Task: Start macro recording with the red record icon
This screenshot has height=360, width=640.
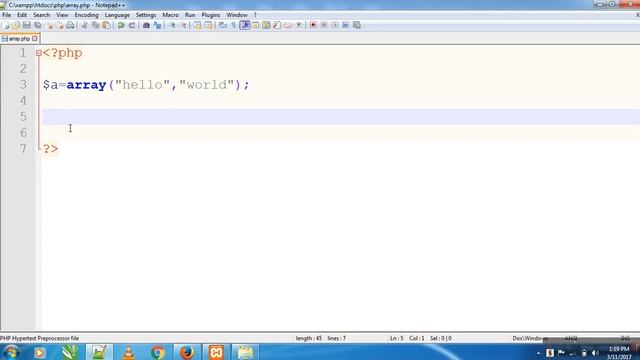Action: [x=313, y=25]
